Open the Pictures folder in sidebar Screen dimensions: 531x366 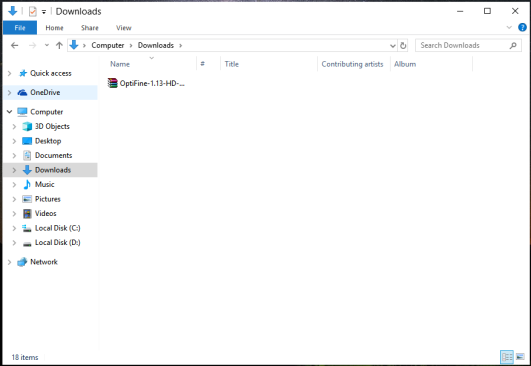48,199
